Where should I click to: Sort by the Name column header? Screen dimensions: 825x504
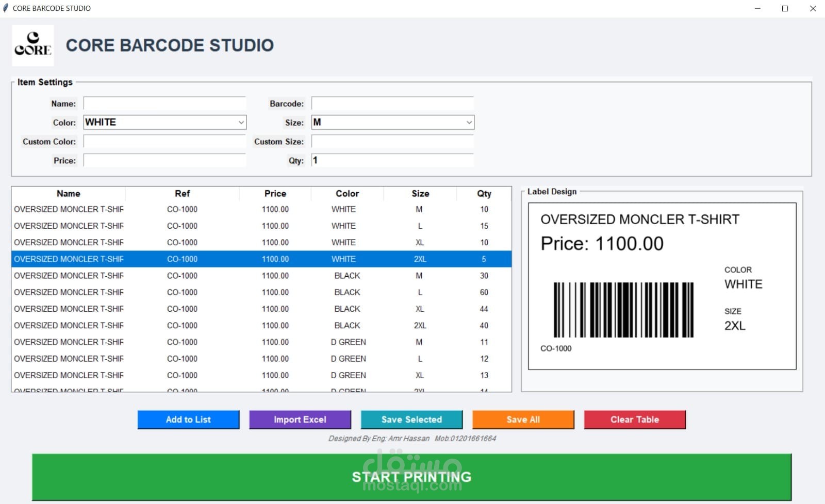pos(69,194)
